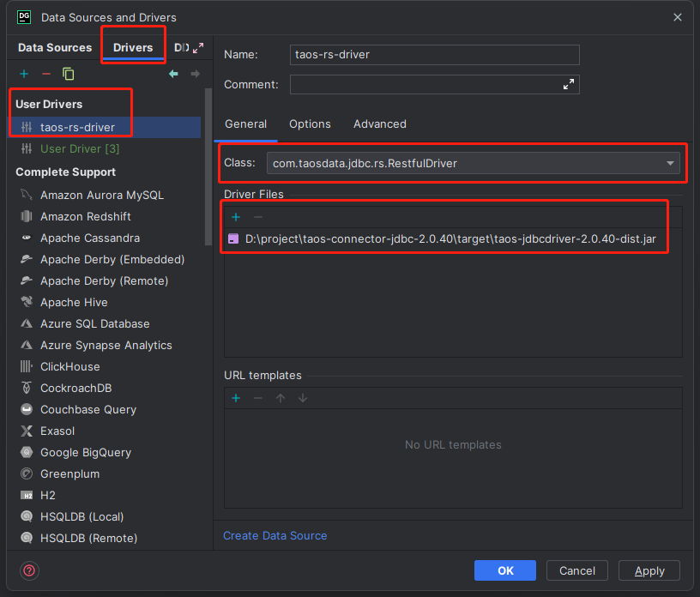Remove URL template with minus icon
This screenshot has width=700, height=597.
pyautogui.click(x=258, y=398)
